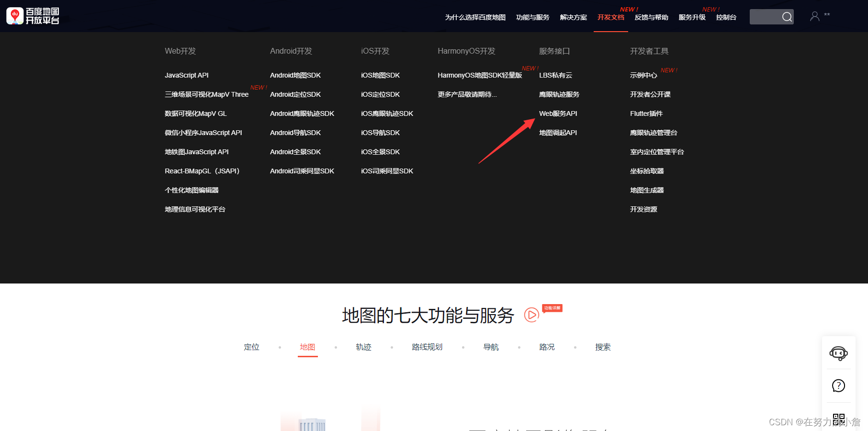The width and height of the screenshot is (868, 431).
Task: Open HarmonyOS地图SDK轻量版 link
Action: click(x=480, y=75)
